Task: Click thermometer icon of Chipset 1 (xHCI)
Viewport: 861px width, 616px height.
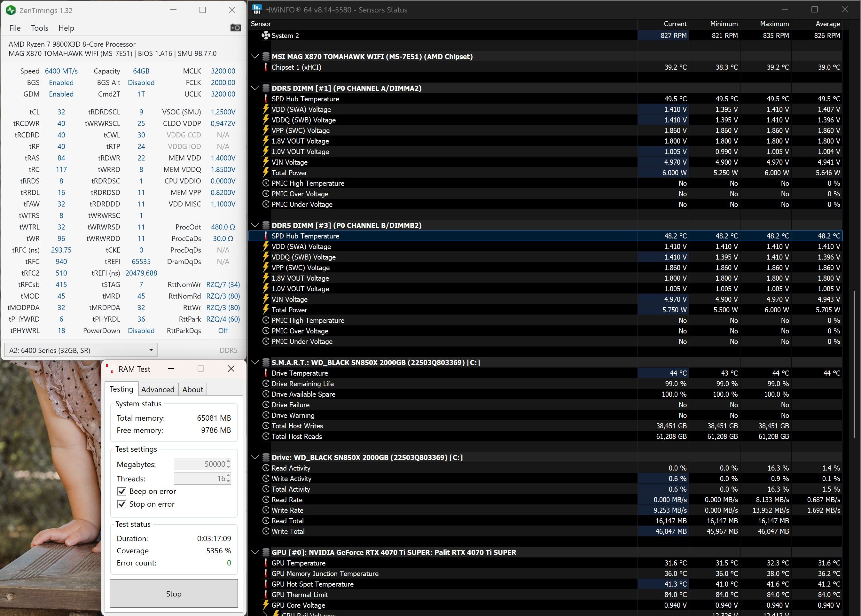Action: coord(266,67)
